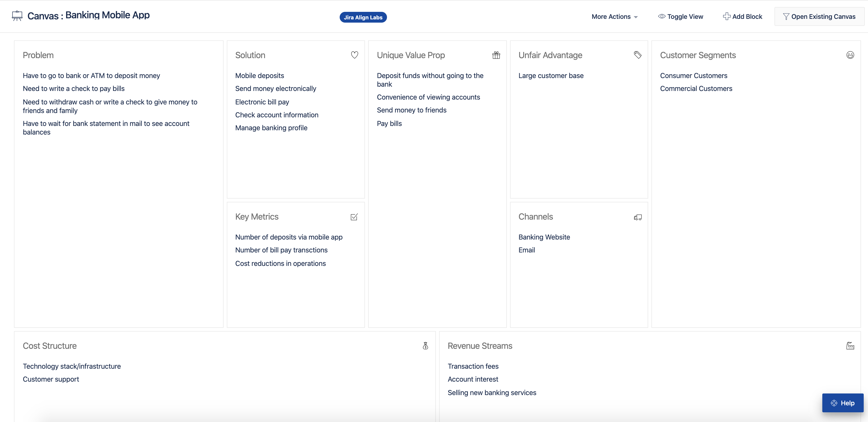
Task: Click the truck icon in Channels block
Action: click(637, 217)
